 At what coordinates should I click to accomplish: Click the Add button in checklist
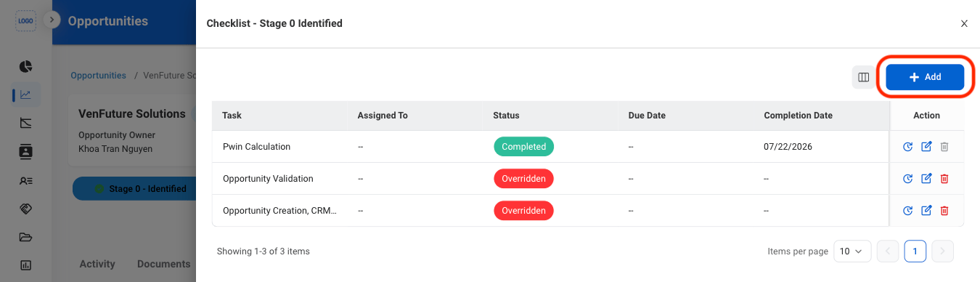[x=925, y=77]
